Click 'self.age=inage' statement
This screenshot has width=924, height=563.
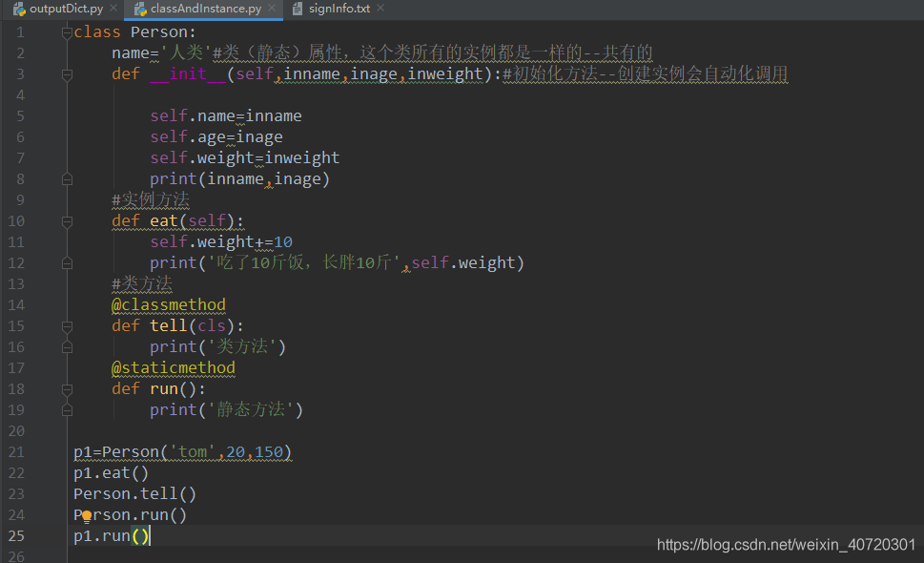[x=216, y=136]
